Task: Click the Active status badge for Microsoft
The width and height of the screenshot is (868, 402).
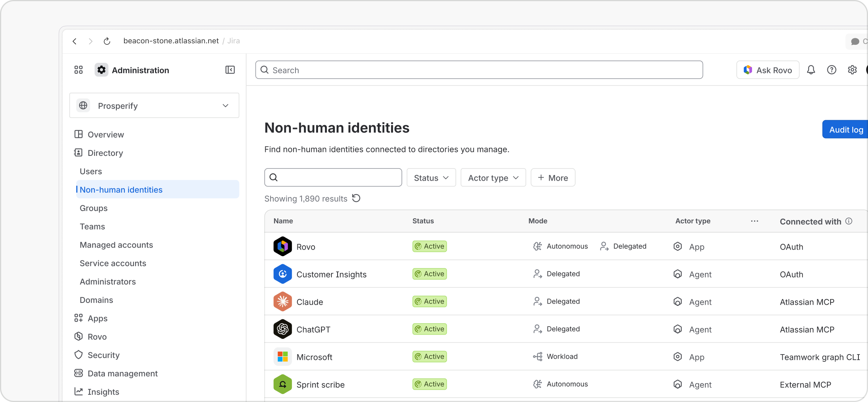Action: tap(429, 356)
